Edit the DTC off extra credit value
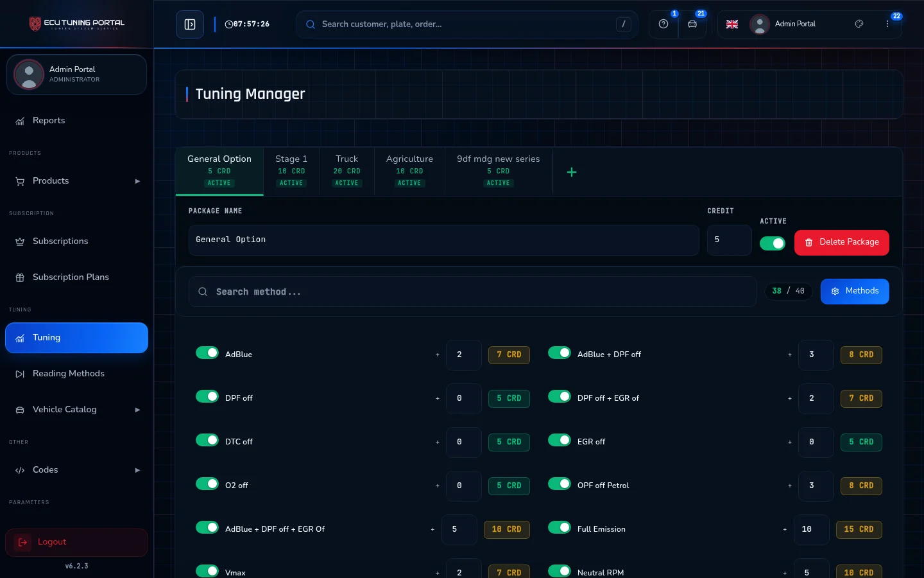 click(x=464, y=442)
